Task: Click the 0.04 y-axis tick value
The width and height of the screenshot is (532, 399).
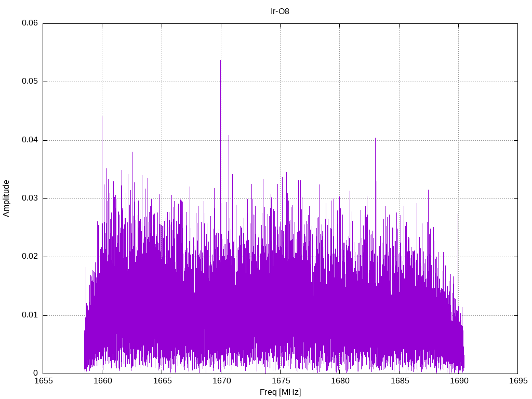Action: (30, 140)
